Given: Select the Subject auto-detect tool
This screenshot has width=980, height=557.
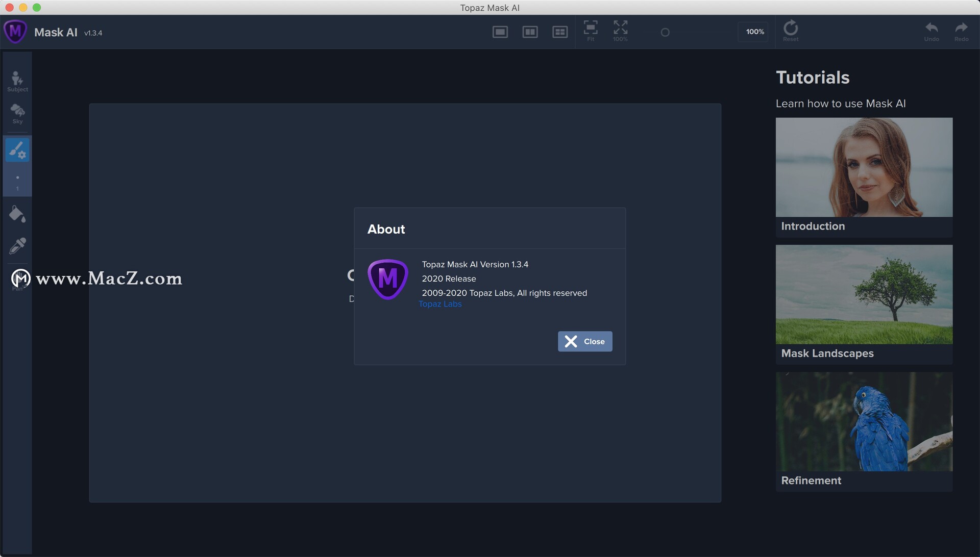Looking at the screenshot, I should pyautogui.click(x=17, y=82).
